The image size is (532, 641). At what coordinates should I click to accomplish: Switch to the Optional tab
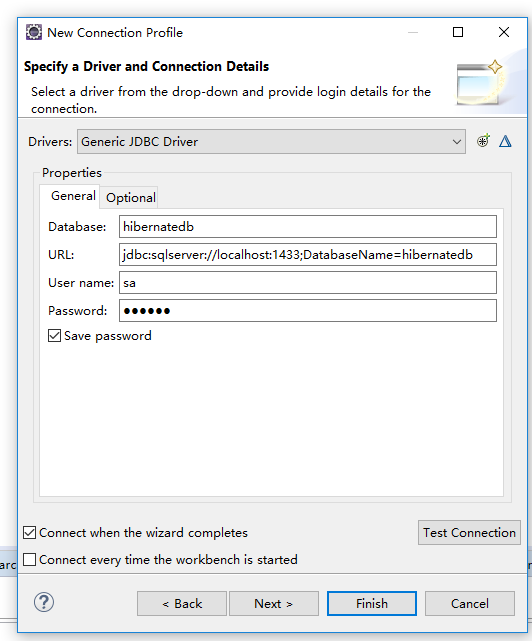[x=131, y=198]
